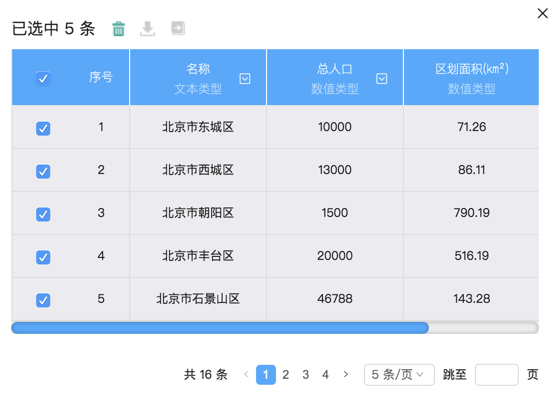This screenshot has height=399, width=557.
Task: Open the 名称 column dropdown arrow
Action: (245, 79)
